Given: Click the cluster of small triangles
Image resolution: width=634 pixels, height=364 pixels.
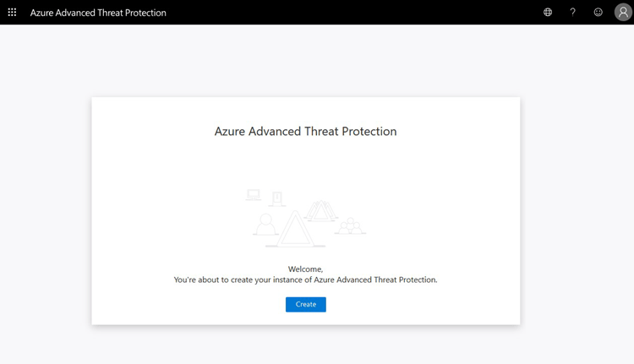Looking at the screenshot, I should [321, 210].
